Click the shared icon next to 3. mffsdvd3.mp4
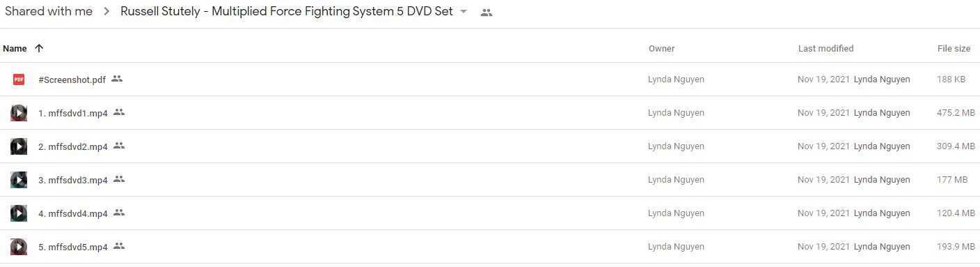 pyautogui.click(x=119, y=179)
